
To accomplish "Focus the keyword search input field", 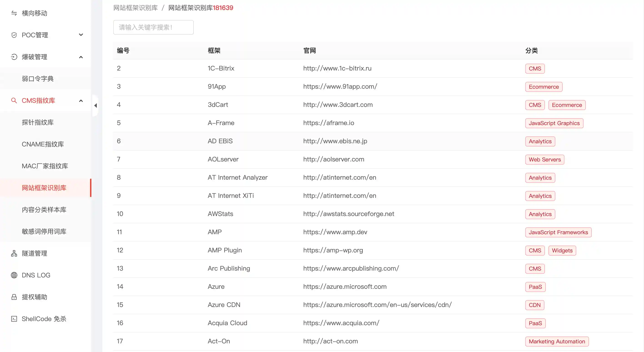I will (153, 27).
